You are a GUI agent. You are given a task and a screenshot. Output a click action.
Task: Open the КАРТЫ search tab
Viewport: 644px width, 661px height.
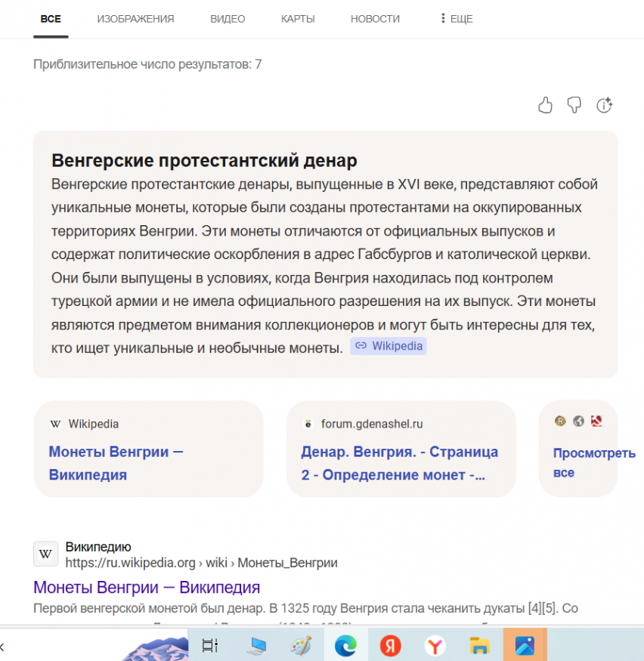point(298,19)
